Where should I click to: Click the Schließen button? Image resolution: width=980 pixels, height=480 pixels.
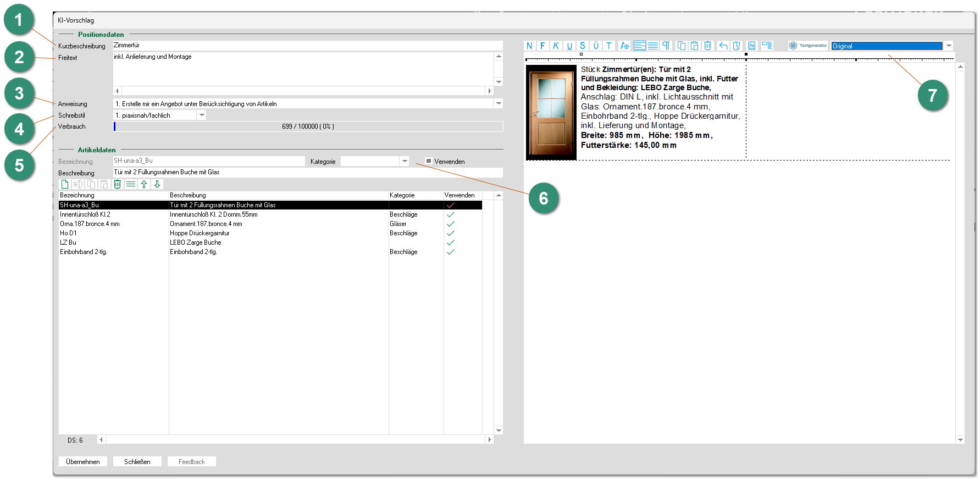click(137, 462)
